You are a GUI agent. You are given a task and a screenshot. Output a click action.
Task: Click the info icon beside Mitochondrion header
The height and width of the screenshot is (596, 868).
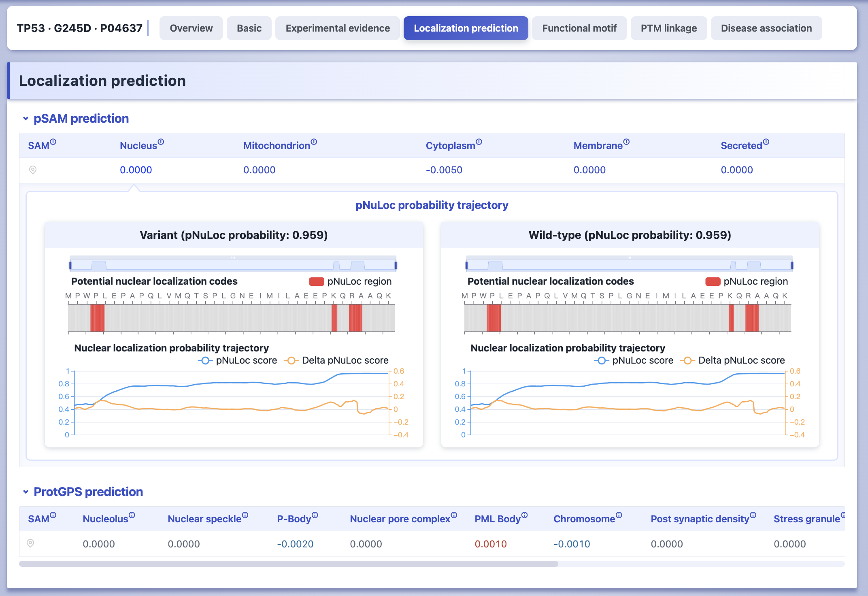coord(314,142)
